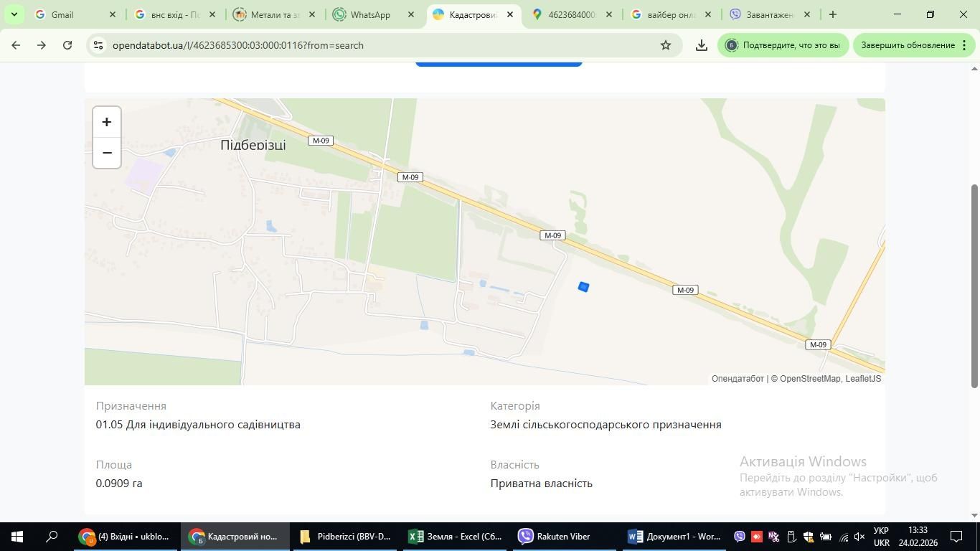Open the browser downloads icon
980x551 pixels.
pyautogui.click(x=702, y=45)
